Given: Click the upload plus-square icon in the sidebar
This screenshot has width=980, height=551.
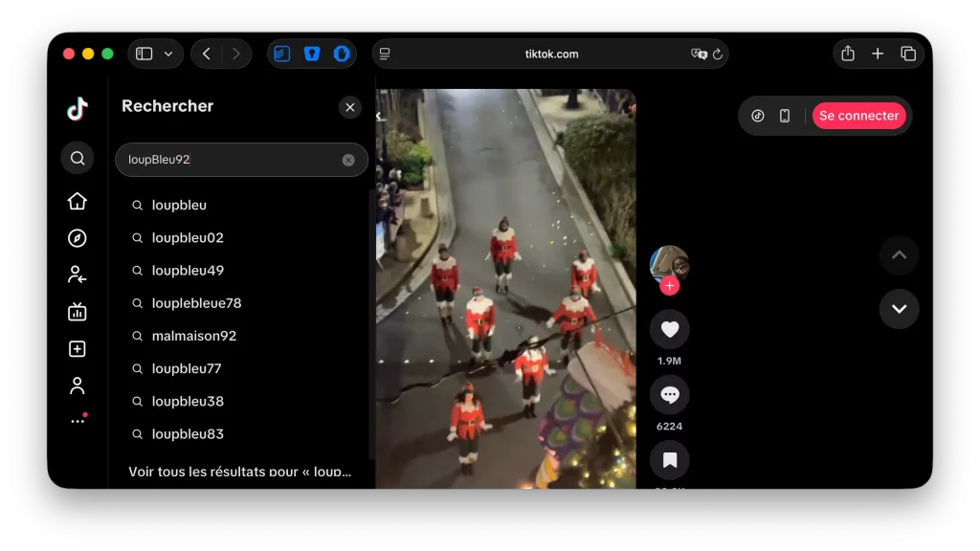Looking at the screenshot, I should point(77,348).
